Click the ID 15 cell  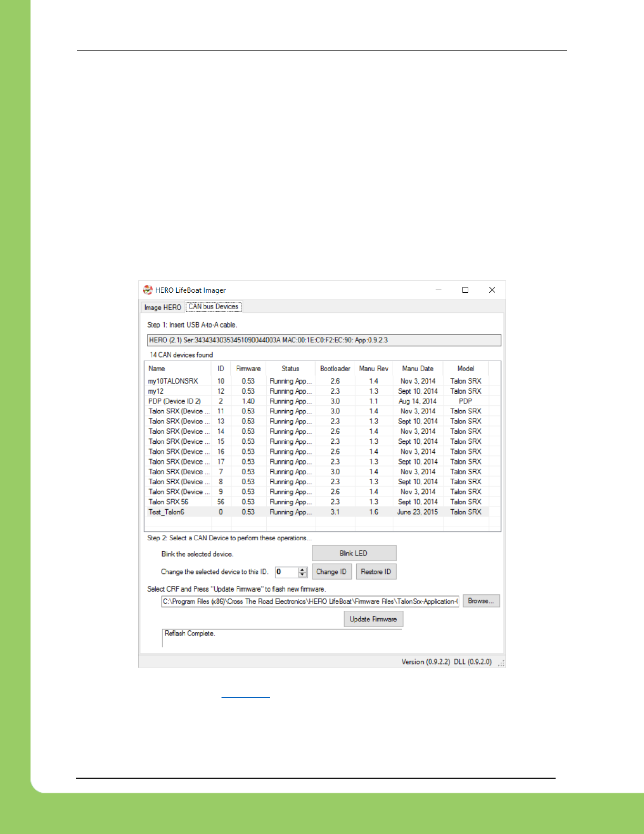click(221, 441)
